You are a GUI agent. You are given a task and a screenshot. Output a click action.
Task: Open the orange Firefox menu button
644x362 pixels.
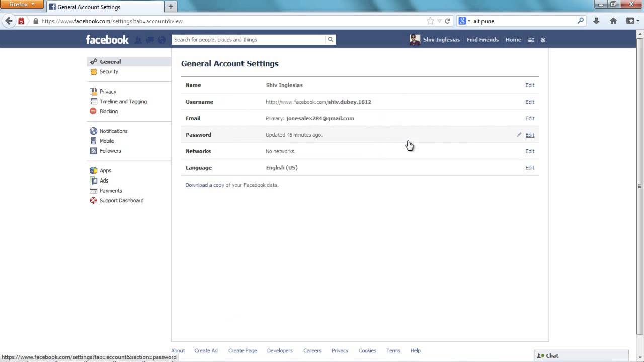pyautogui.click(x=22, y=5)
